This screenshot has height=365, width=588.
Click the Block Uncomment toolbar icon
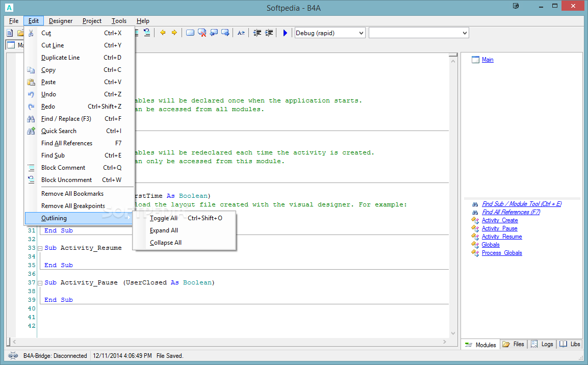[x=147, y=33]
